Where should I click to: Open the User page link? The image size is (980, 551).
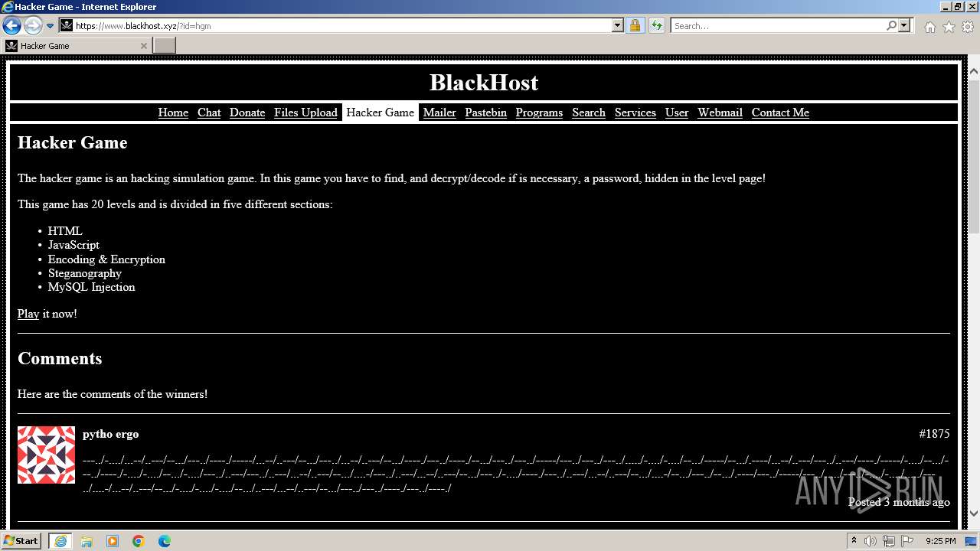tap(677, 112)
